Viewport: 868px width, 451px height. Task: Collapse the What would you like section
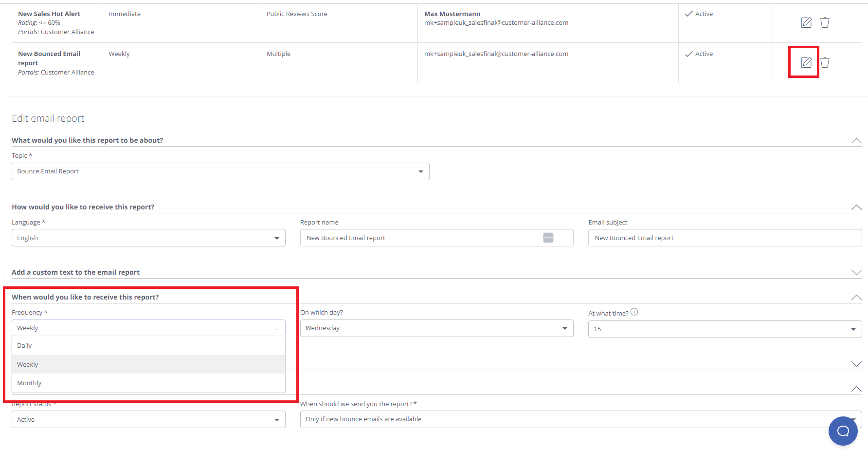pos(856,141)
